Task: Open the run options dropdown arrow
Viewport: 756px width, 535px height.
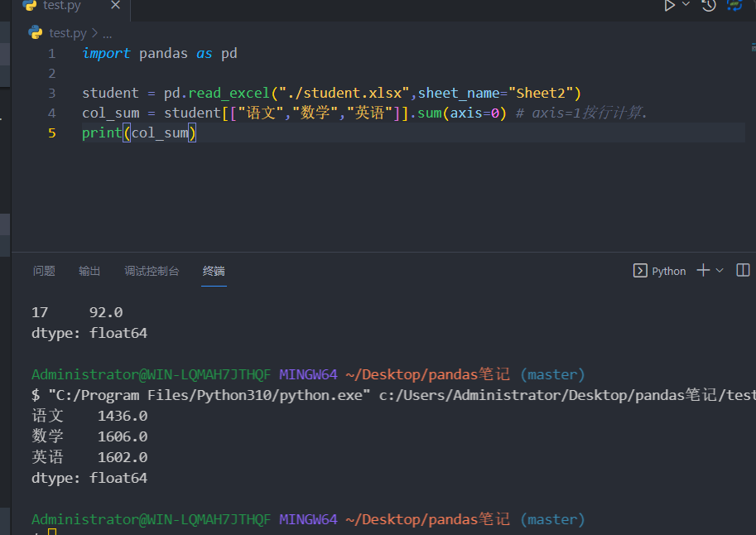Action: tap(686, 6)
